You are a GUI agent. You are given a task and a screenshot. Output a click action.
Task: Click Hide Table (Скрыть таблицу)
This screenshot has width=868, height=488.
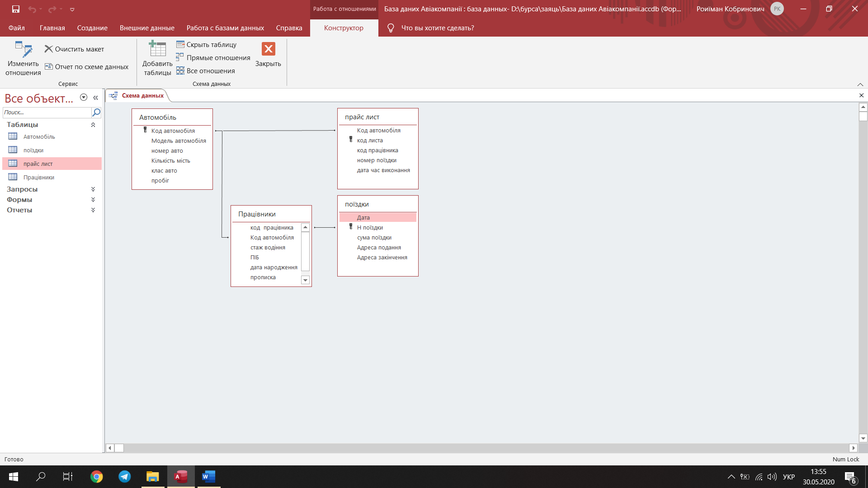point(207,45)
